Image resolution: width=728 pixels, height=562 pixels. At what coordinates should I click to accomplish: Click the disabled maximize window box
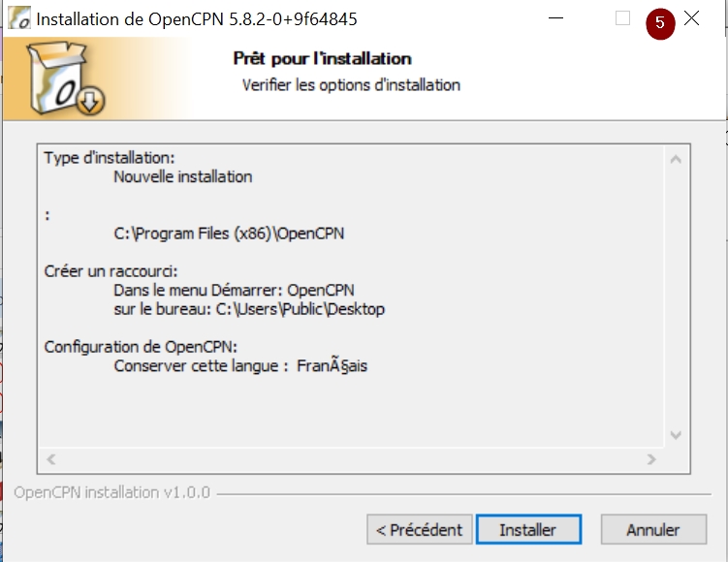pos(622,18)
